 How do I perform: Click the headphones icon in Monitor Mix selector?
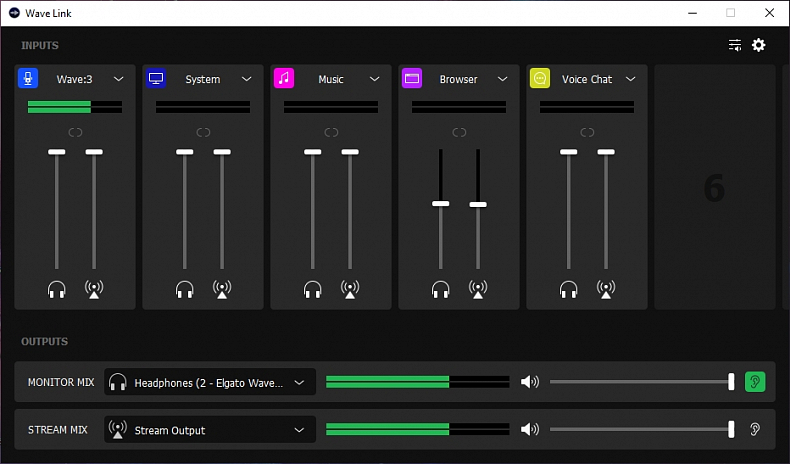(117, 382)
